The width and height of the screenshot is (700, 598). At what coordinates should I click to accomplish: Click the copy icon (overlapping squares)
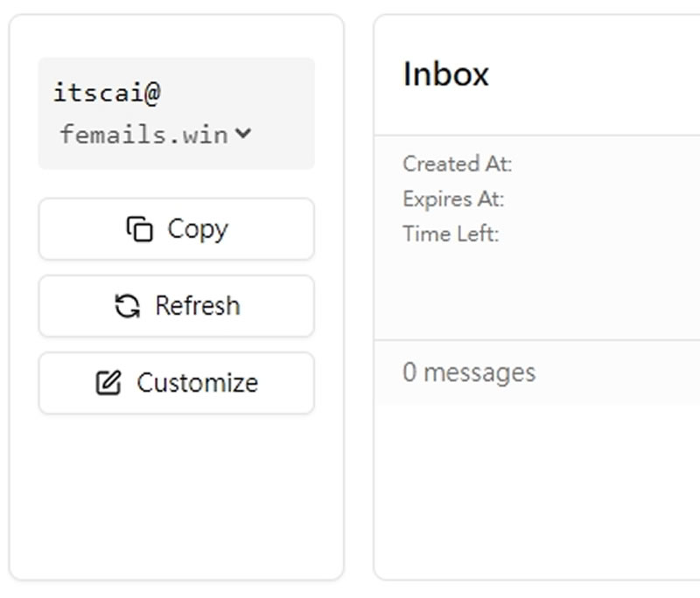click(x=139, y=229)
